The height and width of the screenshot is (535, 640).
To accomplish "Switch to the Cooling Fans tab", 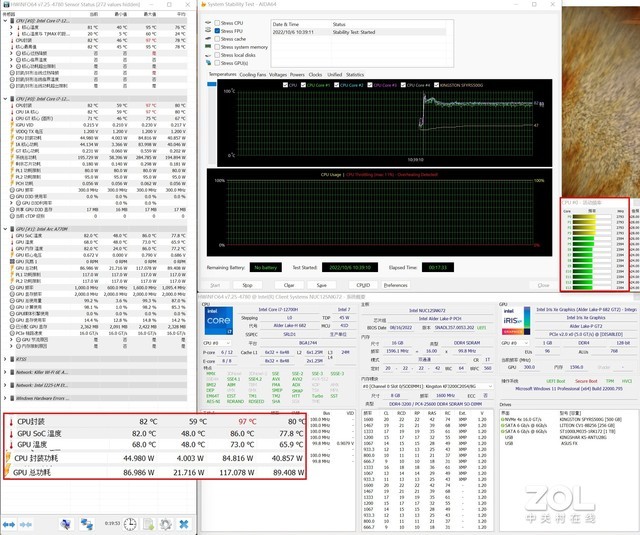I will click(253, 75).
